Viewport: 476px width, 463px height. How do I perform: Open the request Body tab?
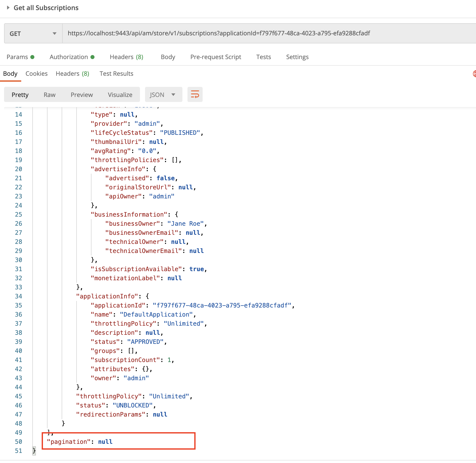coord(168,57)
